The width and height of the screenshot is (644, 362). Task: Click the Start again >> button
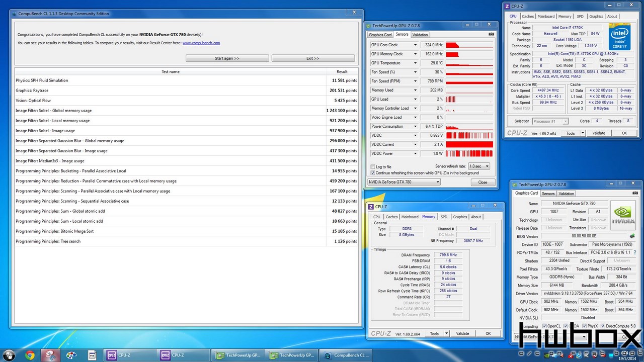(227, 58)
